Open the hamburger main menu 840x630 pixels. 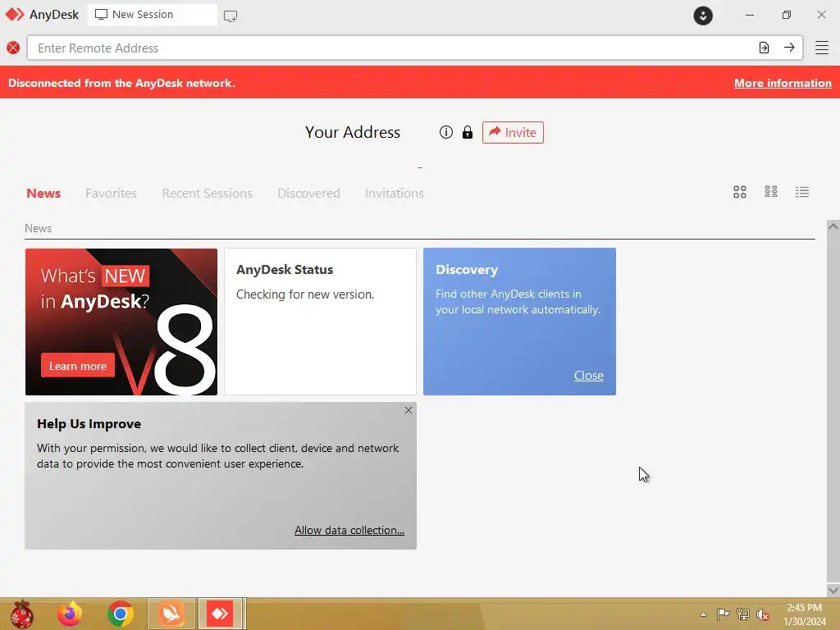[x=822, y=48]
